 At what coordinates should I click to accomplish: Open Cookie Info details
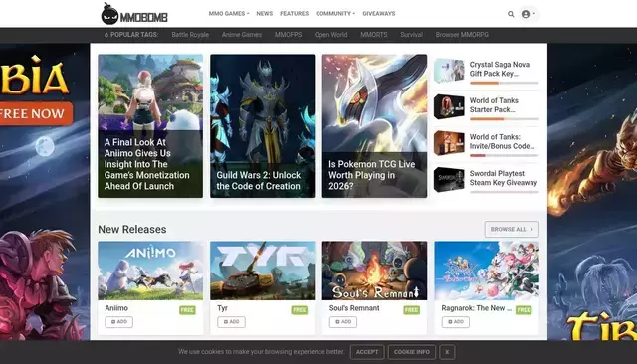[412, 352]
